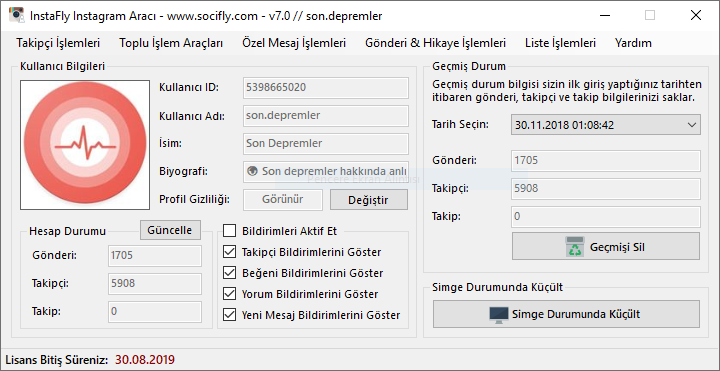Click the red heartbeat profile picture
Image resolution: width=720 pixels, height=371 pixels.
pyautogui.click(x=85, y=145)
